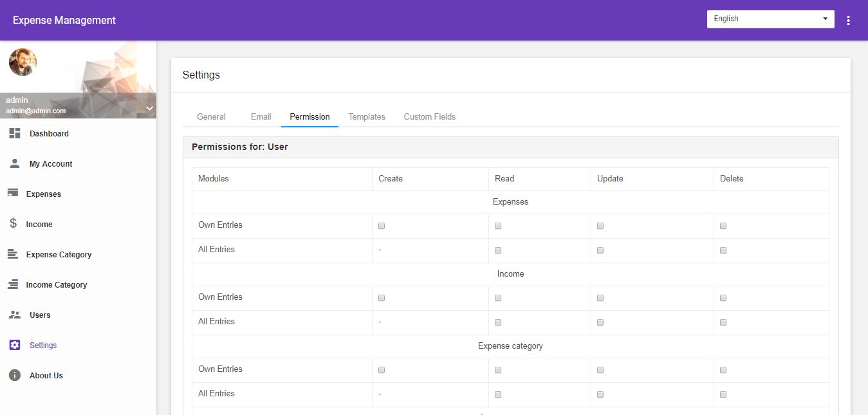
Task: Click the admin profile avatar photo
Action: pyautogui.click(x=23, y=62)
